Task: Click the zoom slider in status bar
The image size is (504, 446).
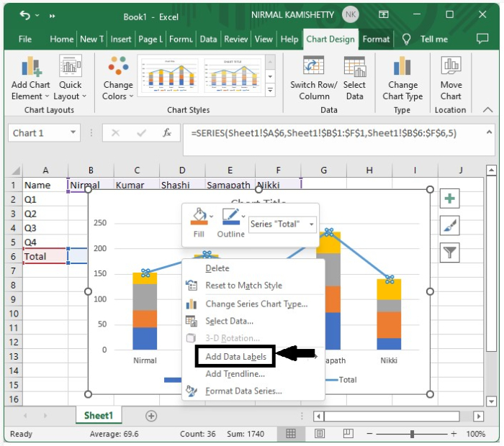Action: coord(411,434)
